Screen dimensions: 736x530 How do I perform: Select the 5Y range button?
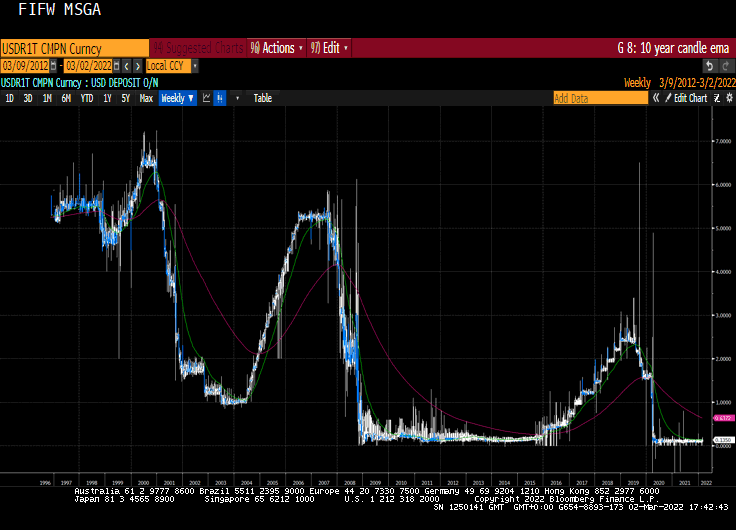click(126, 98)
